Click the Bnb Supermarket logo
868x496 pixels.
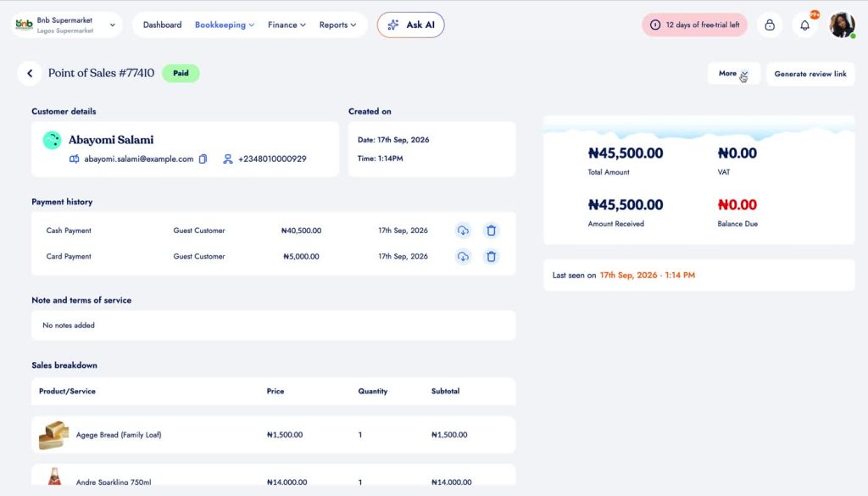[x=24, y=25]
